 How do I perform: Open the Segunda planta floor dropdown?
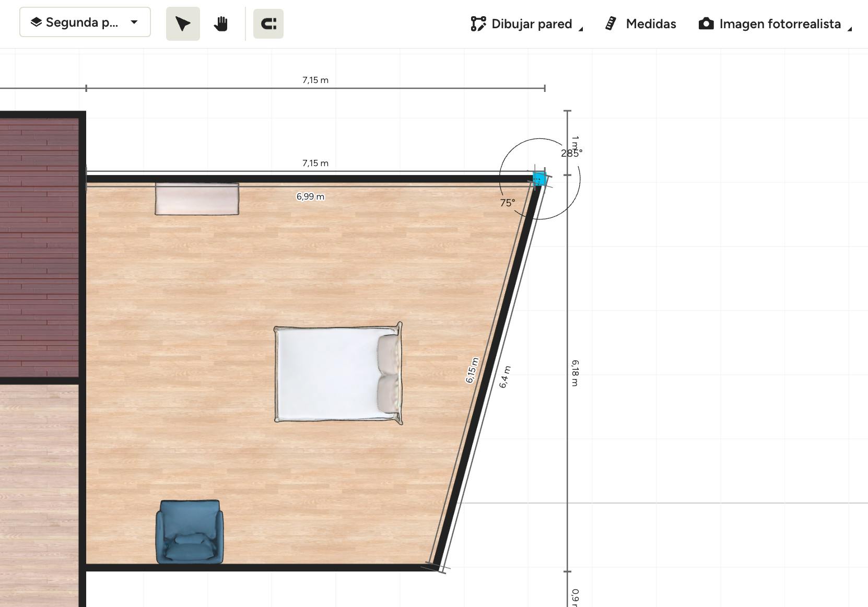85,22
